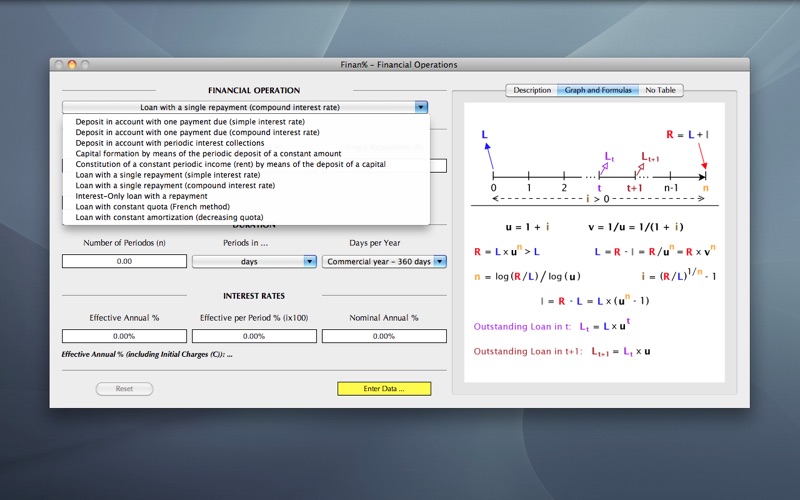Image resolution: width=800 pixels, height=500 pixels.
Task: Click the Outstanding Loan in t formula
Action: pyautogui.click(x=552, y=325)
